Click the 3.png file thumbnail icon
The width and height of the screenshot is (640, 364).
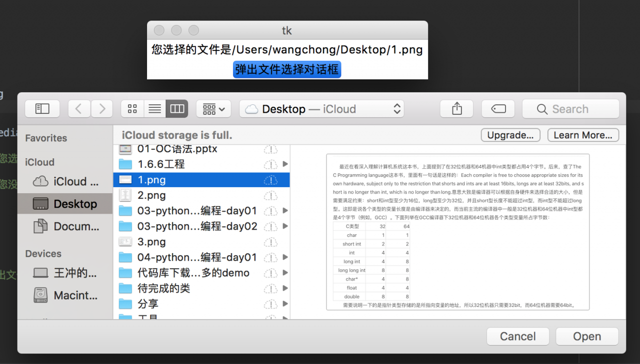pos(125,242)
